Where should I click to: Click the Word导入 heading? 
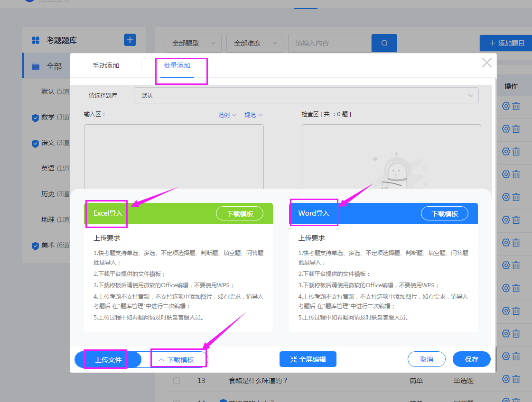(314, 213)
